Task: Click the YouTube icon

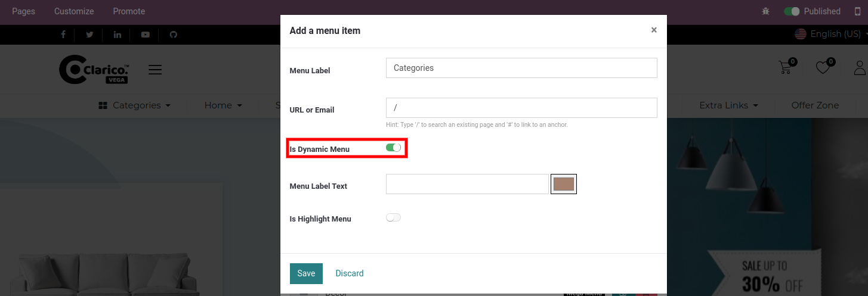Action: tap(146, 35)
